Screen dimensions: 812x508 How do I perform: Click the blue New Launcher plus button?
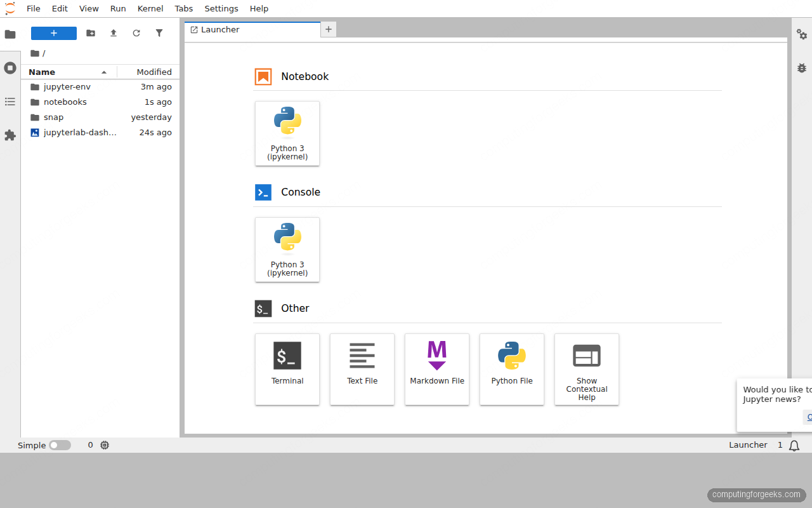tap(54, 33)
